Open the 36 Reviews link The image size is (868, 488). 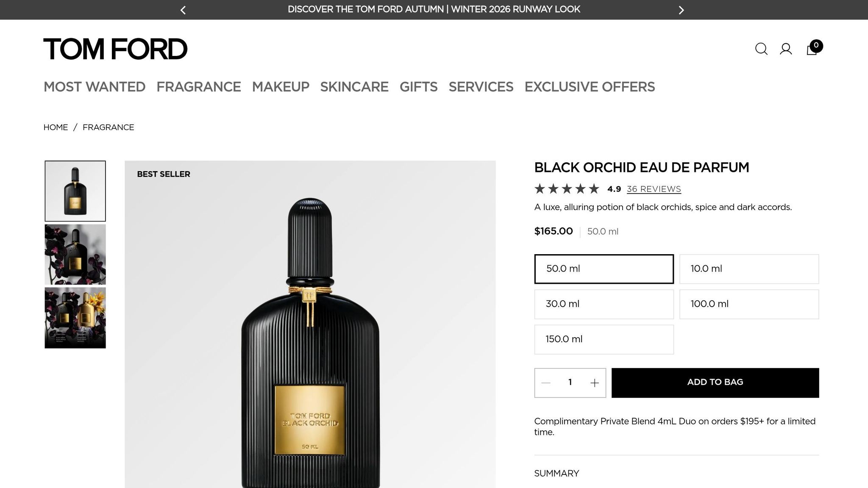click(x=654, y=189)
